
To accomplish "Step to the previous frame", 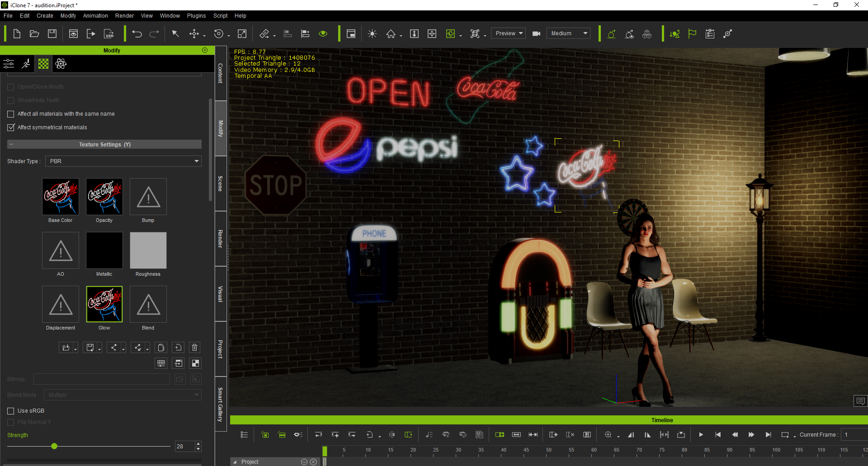I will [x=735, y=435].
